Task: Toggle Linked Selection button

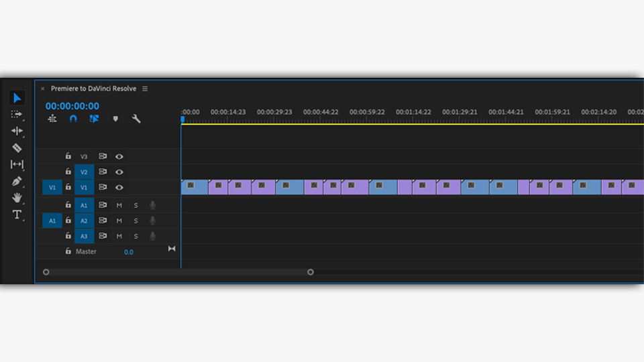Action: pos(94,119)
